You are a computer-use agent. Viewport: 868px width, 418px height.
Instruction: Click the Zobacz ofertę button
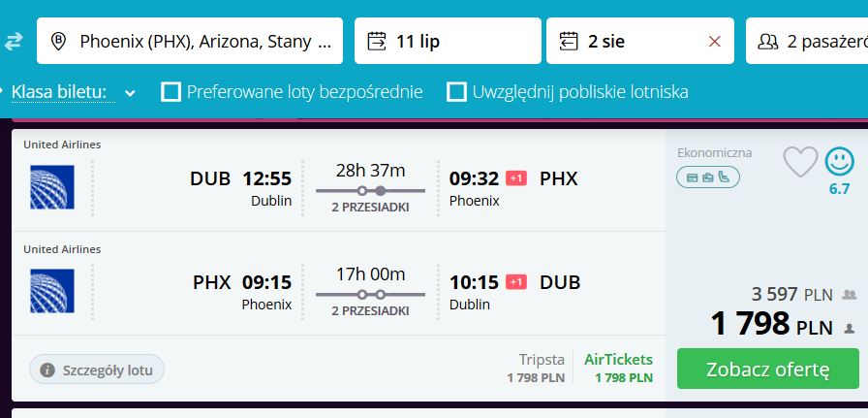[x=768, y=369]
